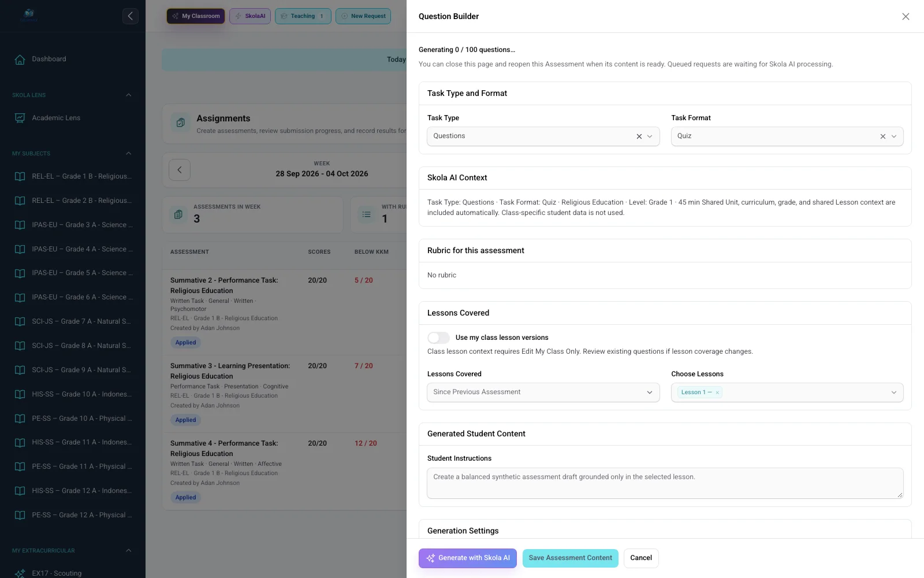Click Save Assessment Content button
The height and width of the screenshot is (578, 924).
571,558
